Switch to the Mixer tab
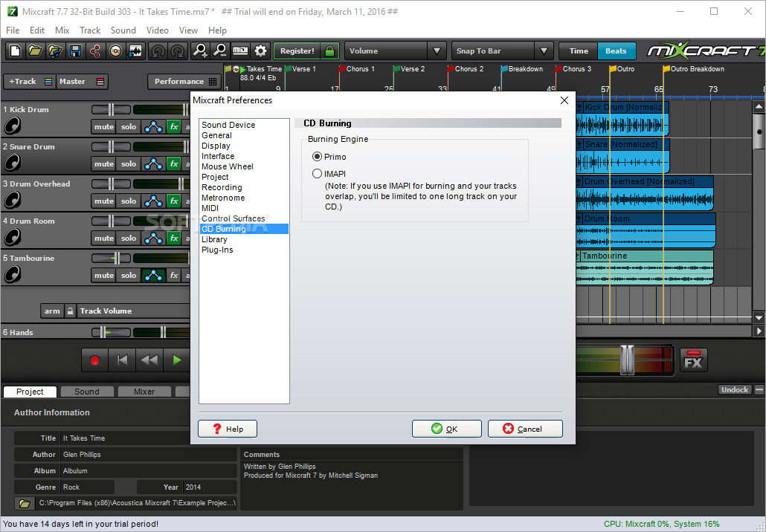Screen dimensions: 766x532 pyautogui.click(x=144, y=392)
